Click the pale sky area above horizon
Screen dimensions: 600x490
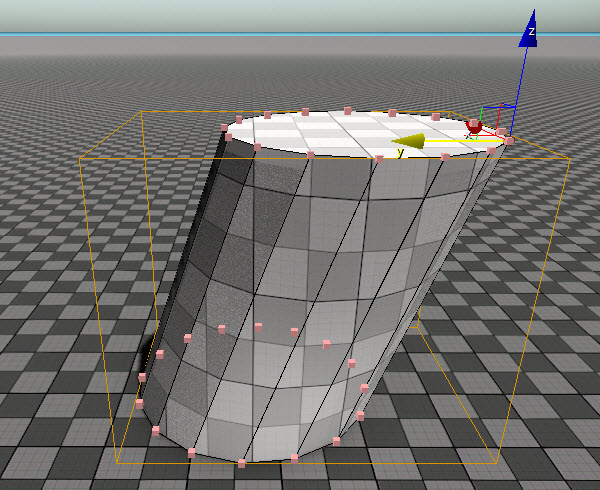click(x=300, y=15)
